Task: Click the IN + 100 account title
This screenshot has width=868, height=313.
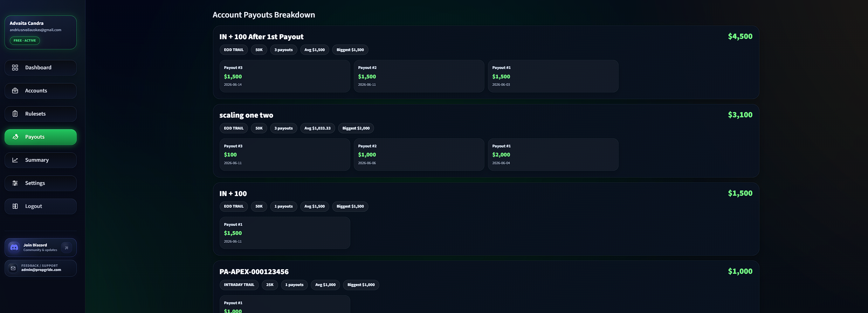Action: pyautogui.click(x=233, y=194)
